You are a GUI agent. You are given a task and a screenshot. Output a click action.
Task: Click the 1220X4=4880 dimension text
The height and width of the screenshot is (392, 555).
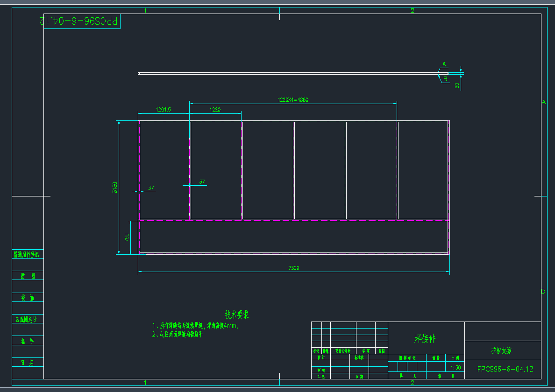293,99
